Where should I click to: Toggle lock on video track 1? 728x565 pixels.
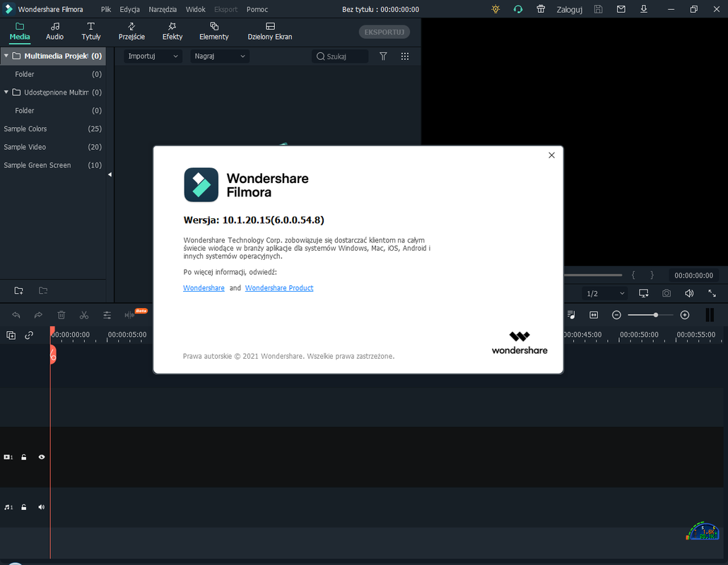coord(24,457)
